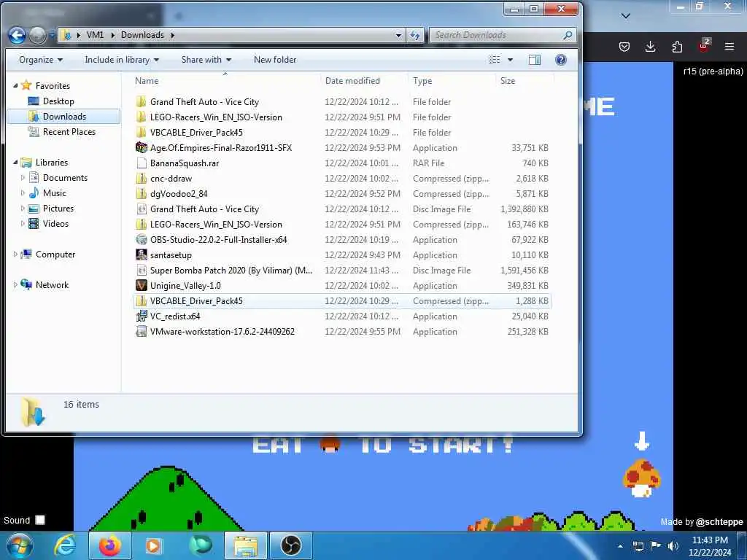Switch to File Explorer taskbar button
This screenshot has width=747, height=560.
[245, 545]
